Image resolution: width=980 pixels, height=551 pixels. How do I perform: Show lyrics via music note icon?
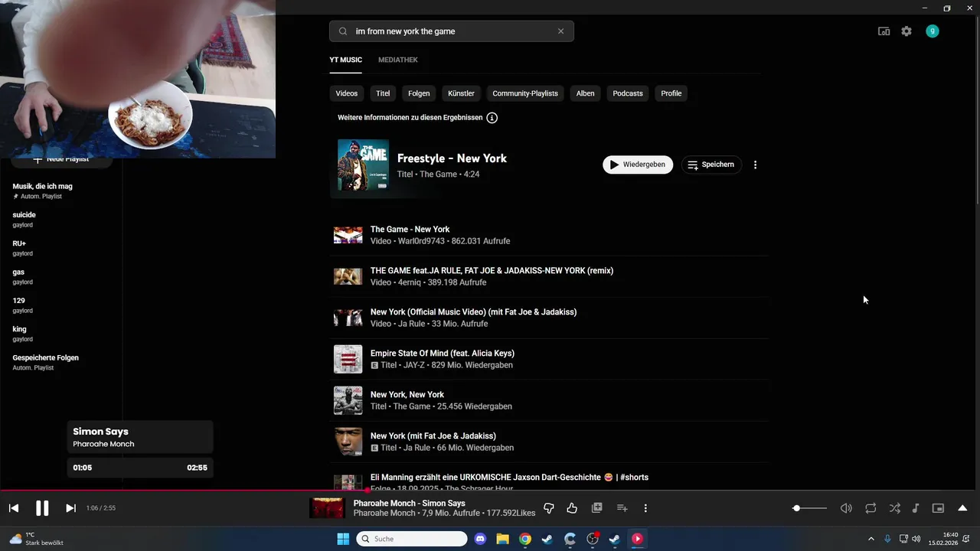coord(916,508)
